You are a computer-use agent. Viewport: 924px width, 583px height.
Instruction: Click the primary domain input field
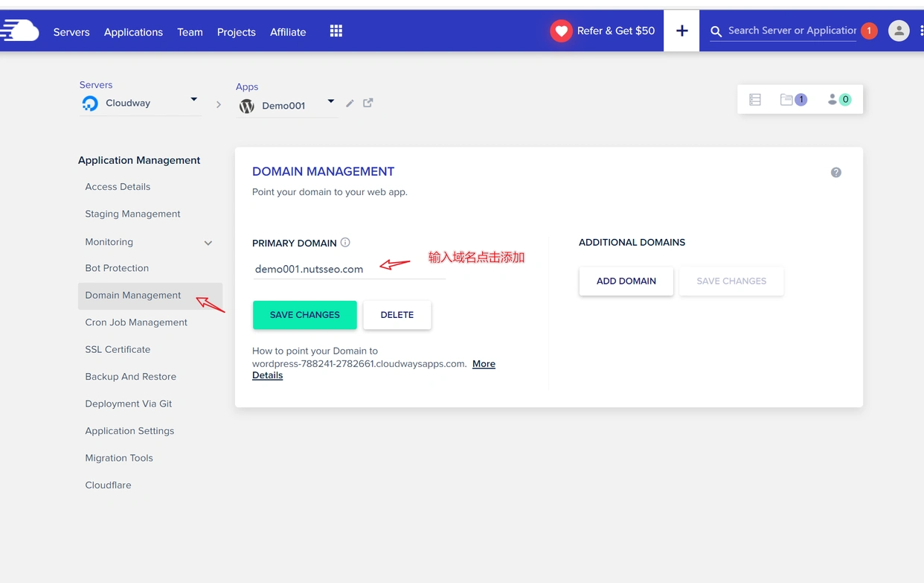(348, 270)
